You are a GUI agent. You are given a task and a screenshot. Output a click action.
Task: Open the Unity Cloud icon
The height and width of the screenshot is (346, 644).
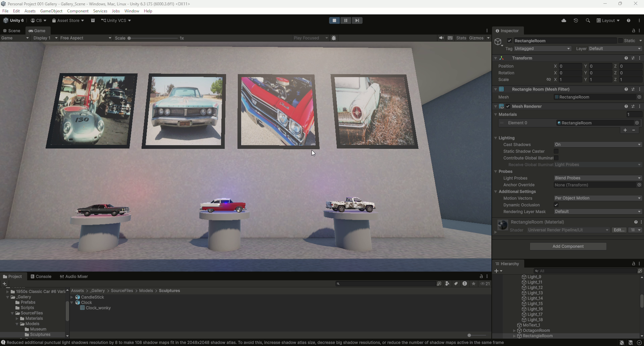564,20
